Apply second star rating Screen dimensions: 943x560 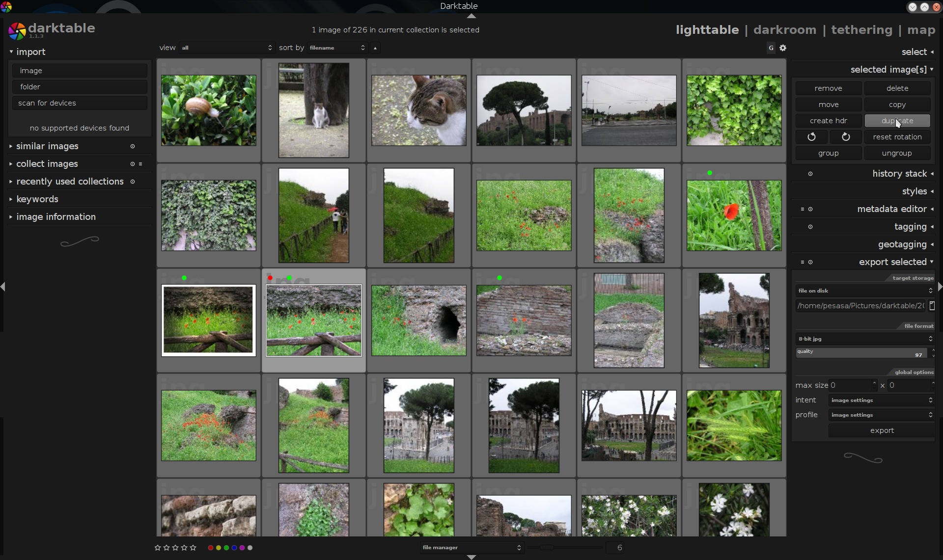point(166,548)
